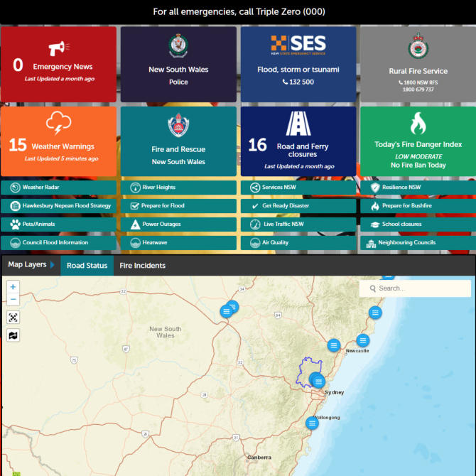Screen dimensions: 476x476
Task: Open Neighbouring Councils link
Action: pos(418,243)
